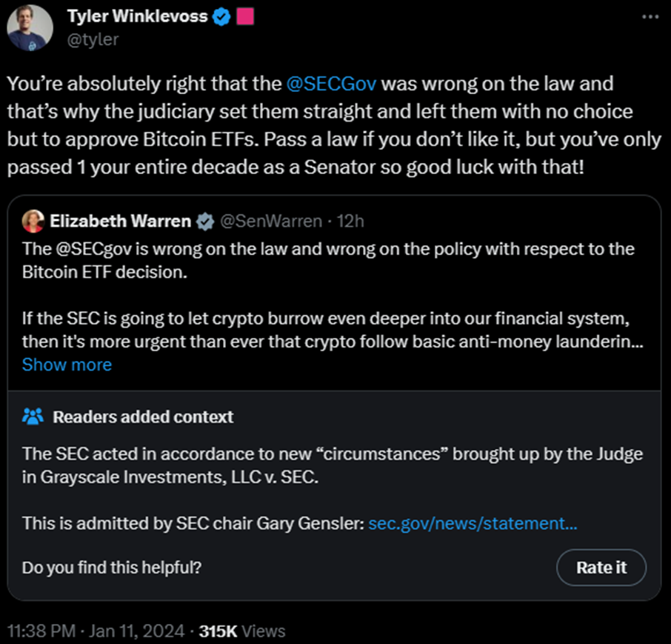Viewport: 671px width, 644px height.
Task: Open Tyler Winklevoss profile picture
Action: (x=30, y=28)
